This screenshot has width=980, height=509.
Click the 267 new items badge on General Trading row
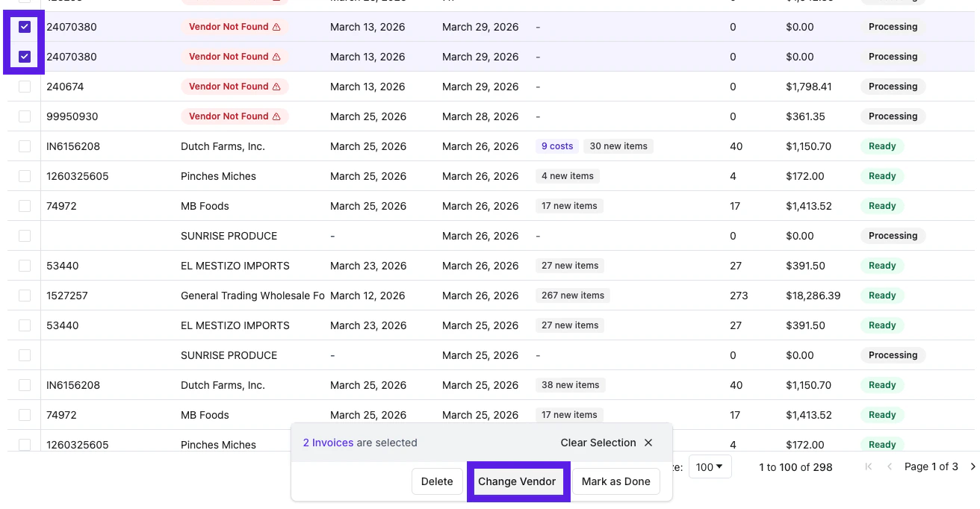point(572,295)
